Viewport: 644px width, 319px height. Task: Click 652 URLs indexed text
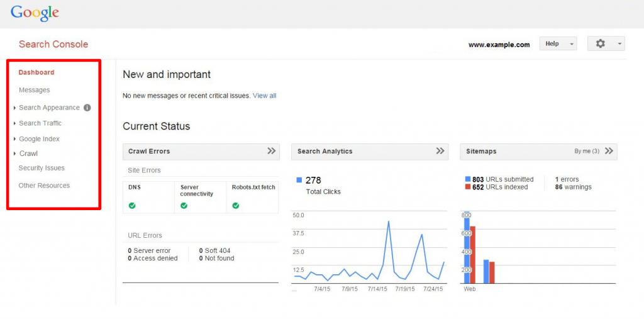(500, 187)
